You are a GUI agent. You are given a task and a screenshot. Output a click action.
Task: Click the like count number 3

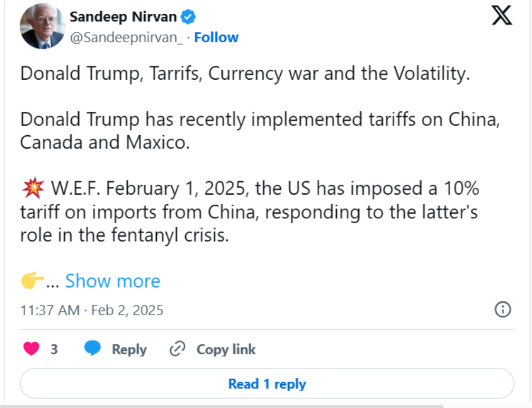(54, 349)
